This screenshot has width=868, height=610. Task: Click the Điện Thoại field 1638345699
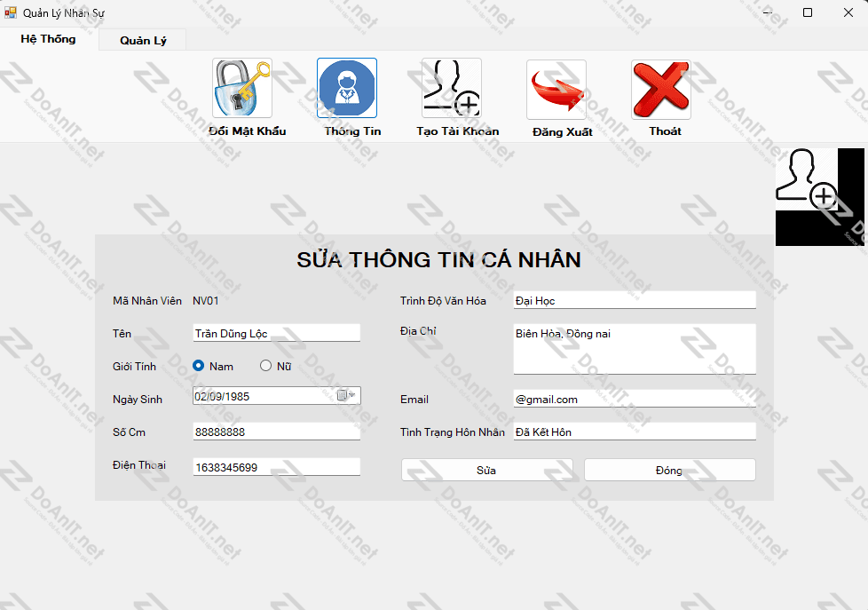[277, 467]
